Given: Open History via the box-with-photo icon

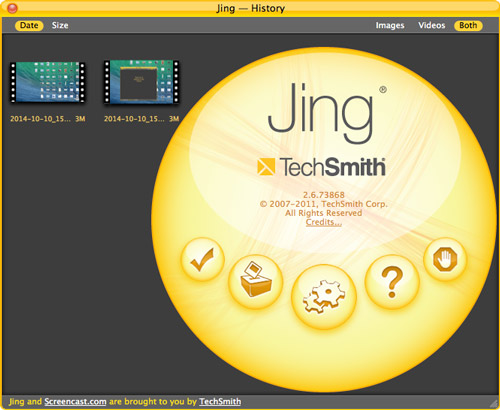Looking at the screenshot, I should click(256, 281).
